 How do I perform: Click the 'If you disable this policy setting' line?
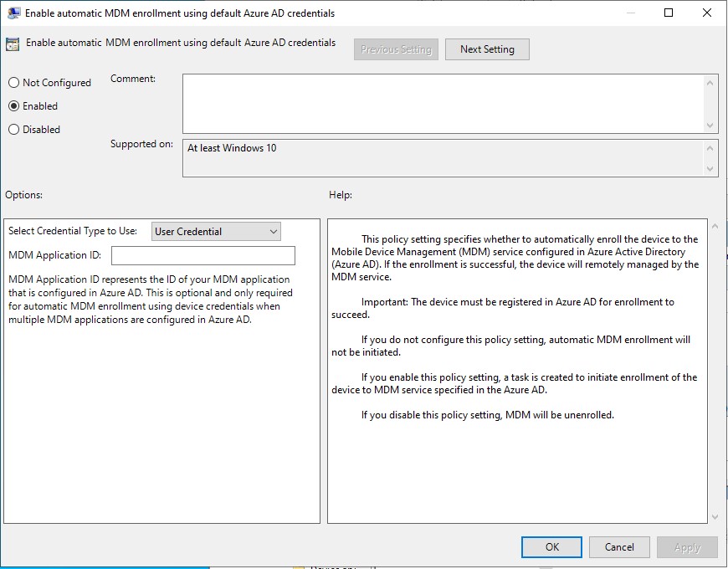point(488,415)
